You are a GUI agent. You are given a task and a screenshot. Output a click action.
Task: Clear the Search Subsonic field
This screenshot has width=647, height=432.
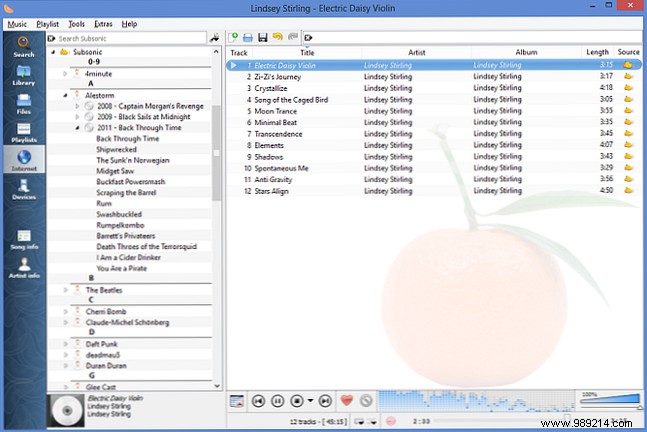point(52,38)
